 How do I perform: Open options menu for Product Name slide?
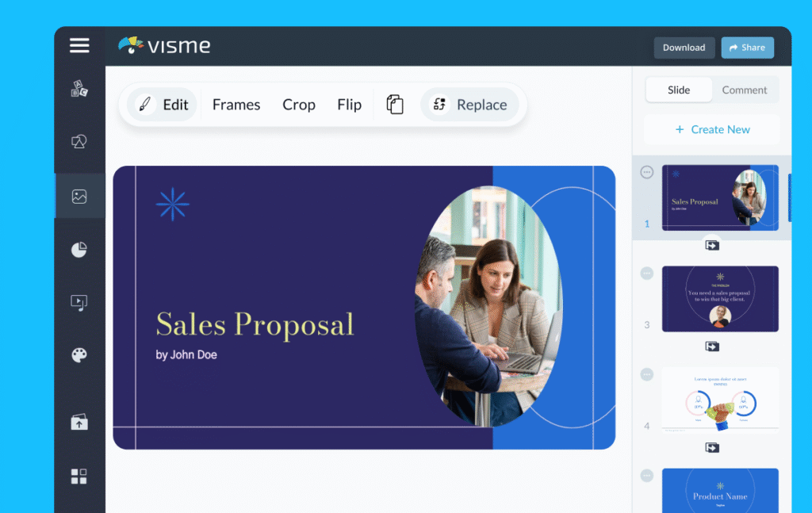click(x=647, y=475)
